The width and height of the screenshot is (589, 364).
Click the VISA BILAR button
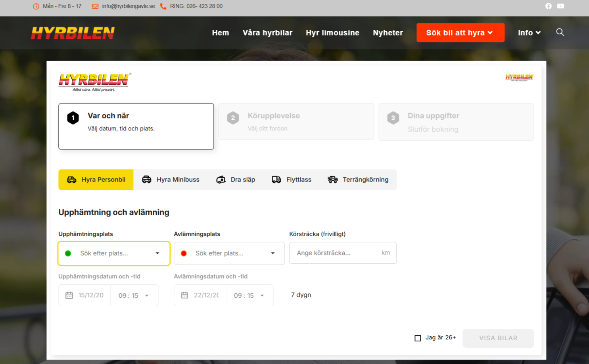[x=498, y=338]
